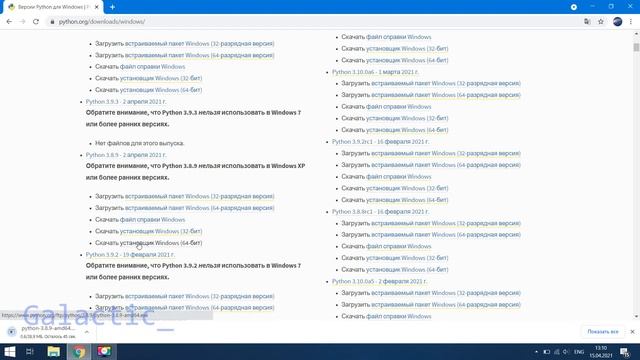This screenshot has height=360, width=640.
Task: Open the new tab plus button
Action: click(x=112, y=7)
